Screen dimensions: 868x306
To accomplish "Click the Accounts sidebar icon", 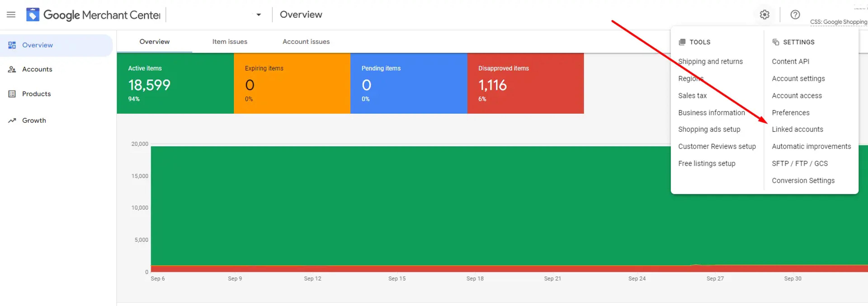I will pos(12,69).
